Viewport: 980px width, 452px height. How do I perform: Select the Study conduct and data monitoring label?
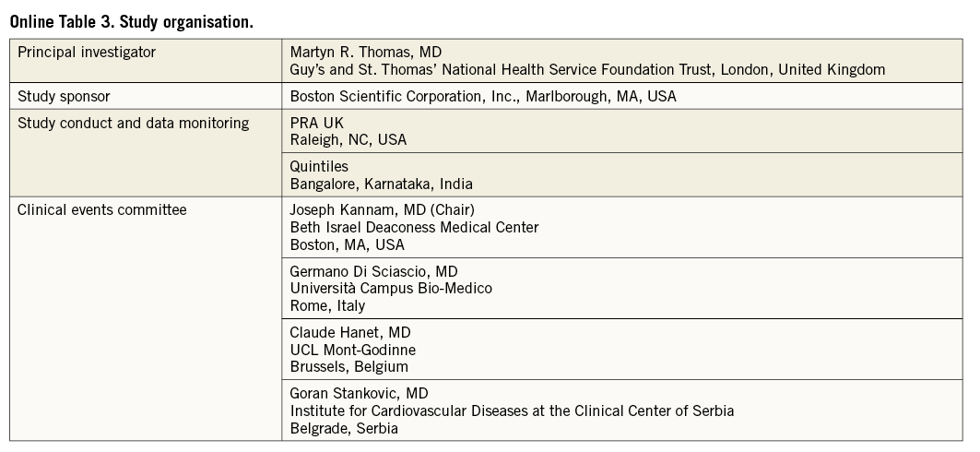click(133, 123)
